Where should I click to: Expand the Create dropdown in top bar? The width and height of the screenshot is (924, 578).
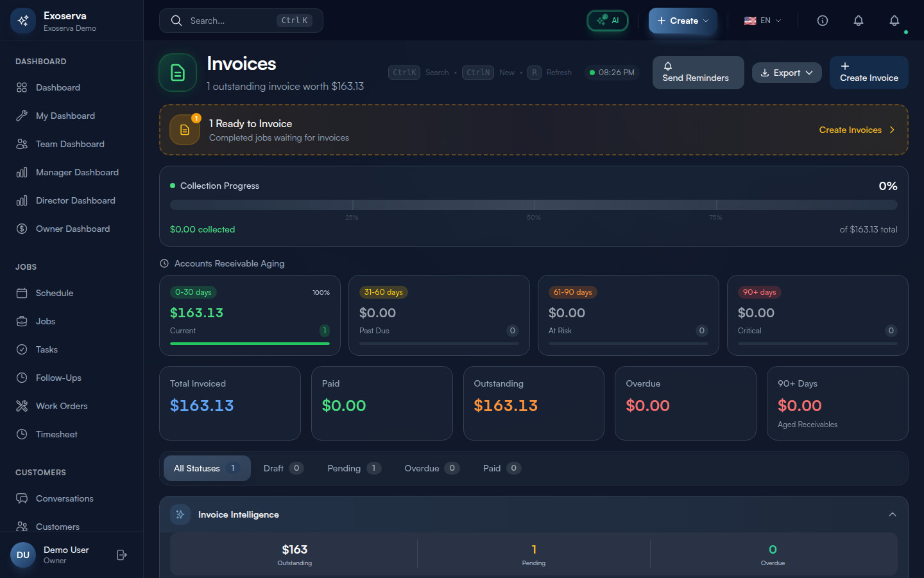coord(682,21)
